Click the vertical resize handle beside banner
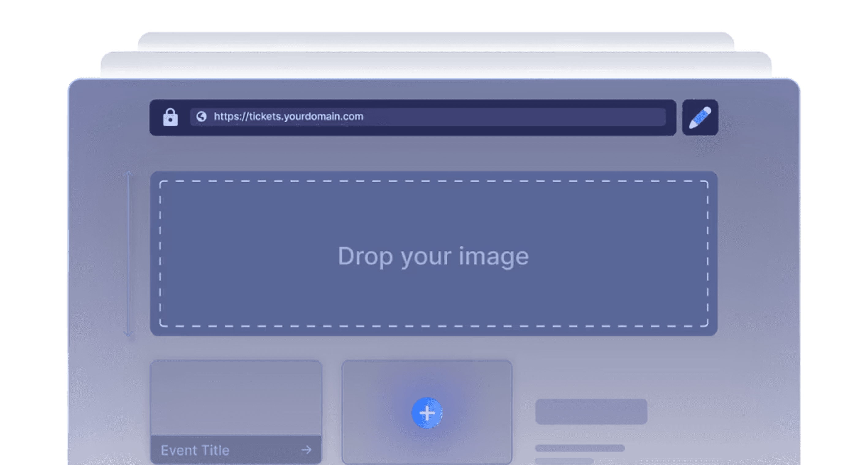868x465 pixels. (x=128, y=253)
